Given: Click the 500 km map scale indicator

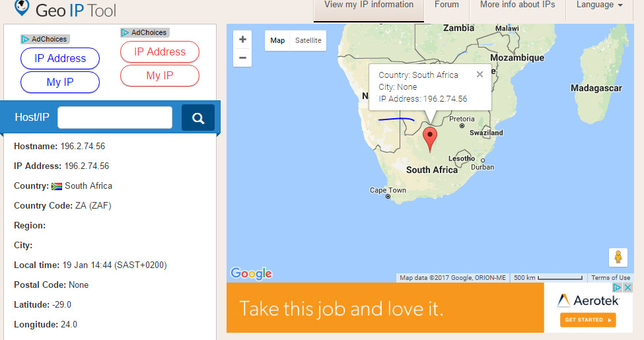Looking at the screenshot, I should (548, 277).
